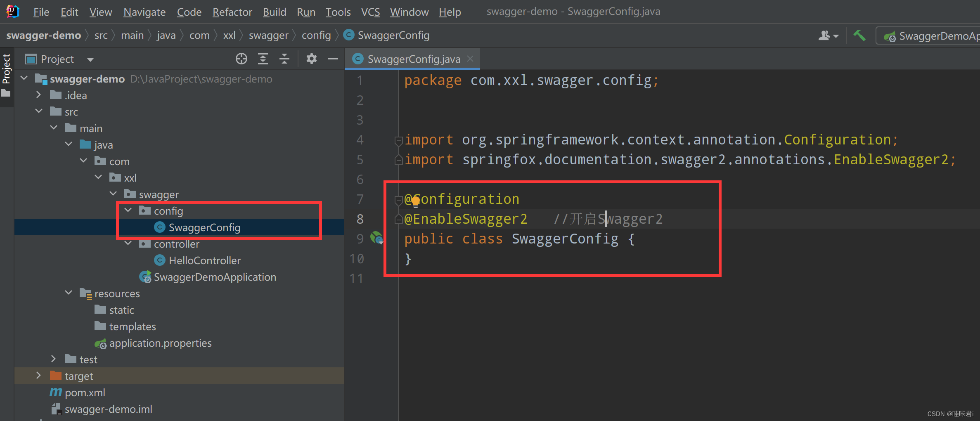
Task: Click the Spring bean gutter icon on line 9
Action: coord(376,238)
